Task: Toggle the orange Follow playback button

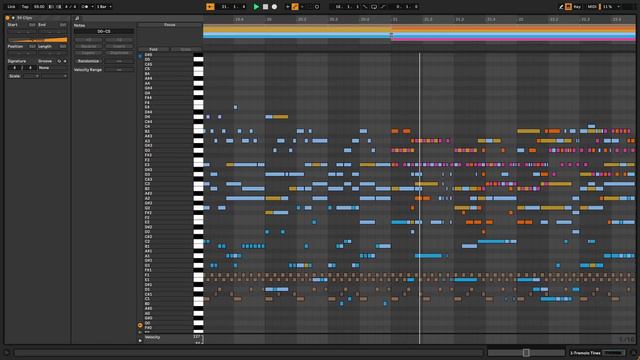Action: [x=210, y=7]
